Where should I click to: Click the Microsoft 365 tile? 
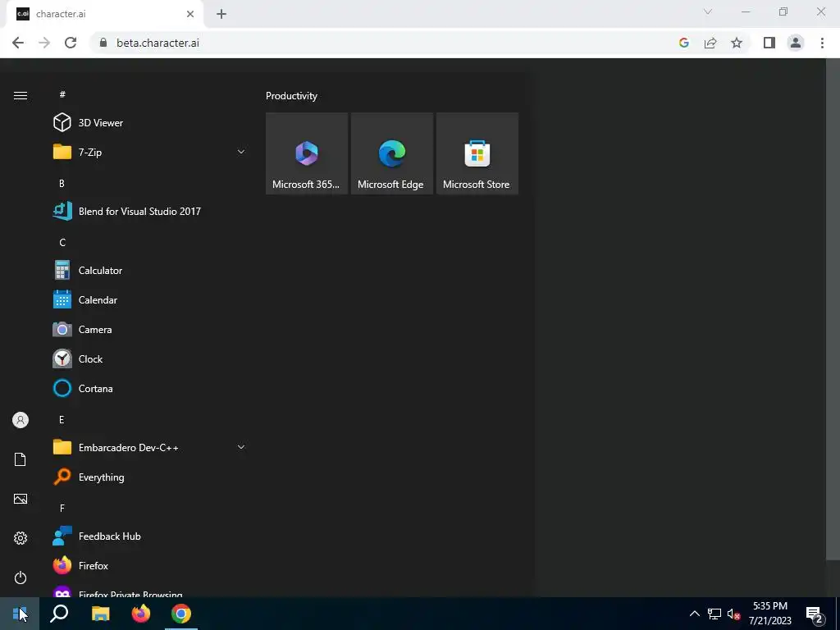pos(307,153)
